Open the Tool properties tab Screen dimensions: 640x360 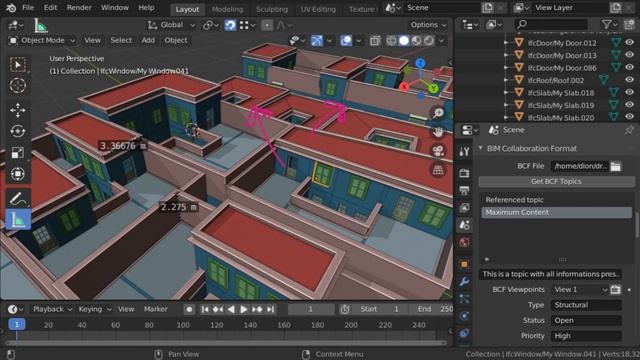coord(464,152)
